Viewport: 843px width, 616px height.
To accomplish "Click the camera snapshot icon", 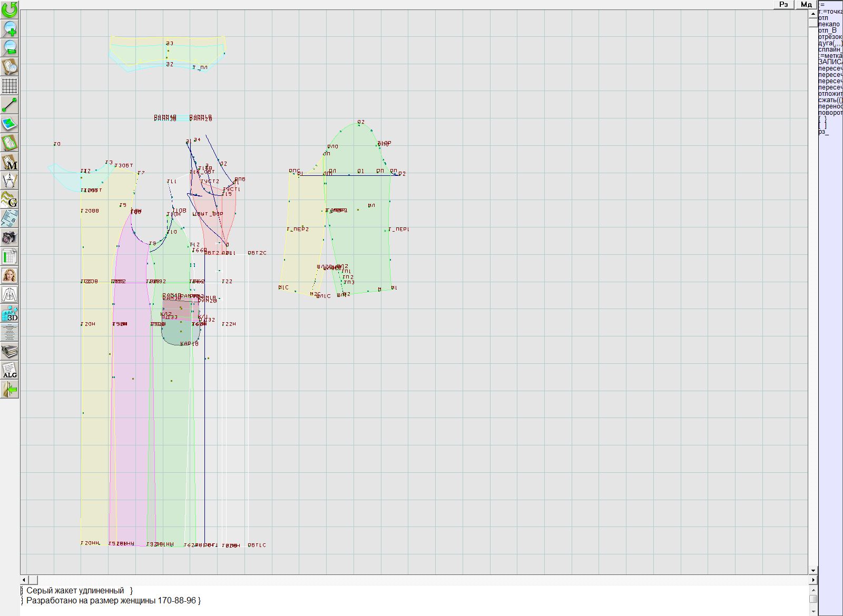I will click(9, 237).
